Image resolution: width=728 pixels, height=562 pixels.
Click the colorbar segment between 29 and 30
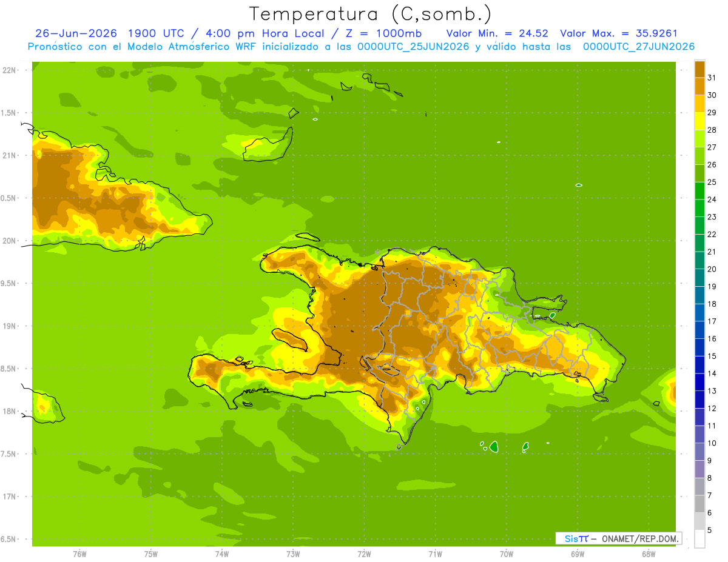[x=699, y=104]
